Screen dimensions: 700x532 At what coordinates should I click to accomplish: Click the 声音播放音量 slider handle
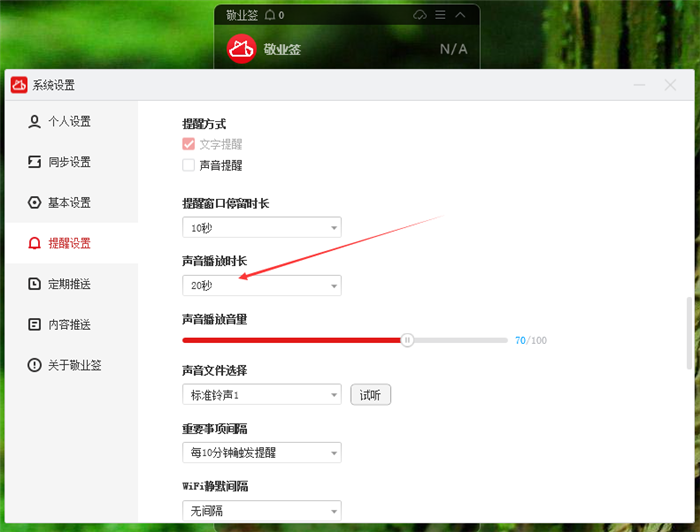[x=407, y=340]
